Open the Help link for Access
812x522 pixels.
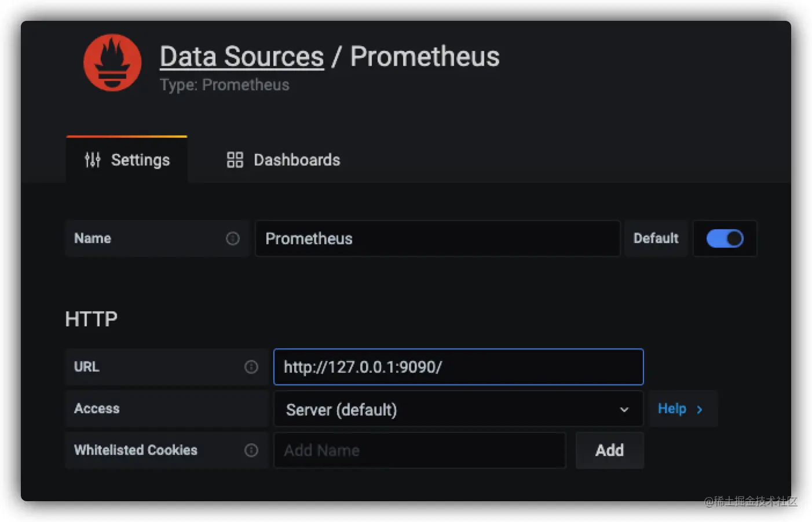pos(672,409)
